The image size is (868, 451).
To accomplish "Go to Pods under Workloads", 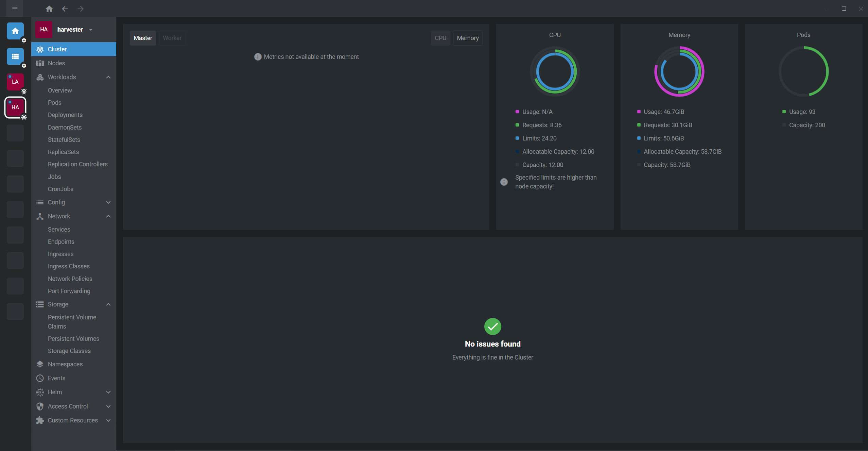I will (x=54, y=103).
